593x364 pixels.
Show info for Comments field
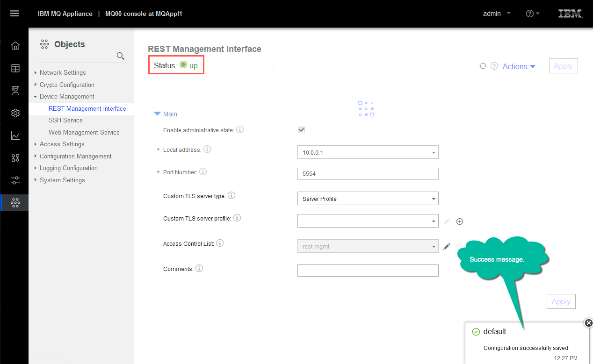click(199, 268)
